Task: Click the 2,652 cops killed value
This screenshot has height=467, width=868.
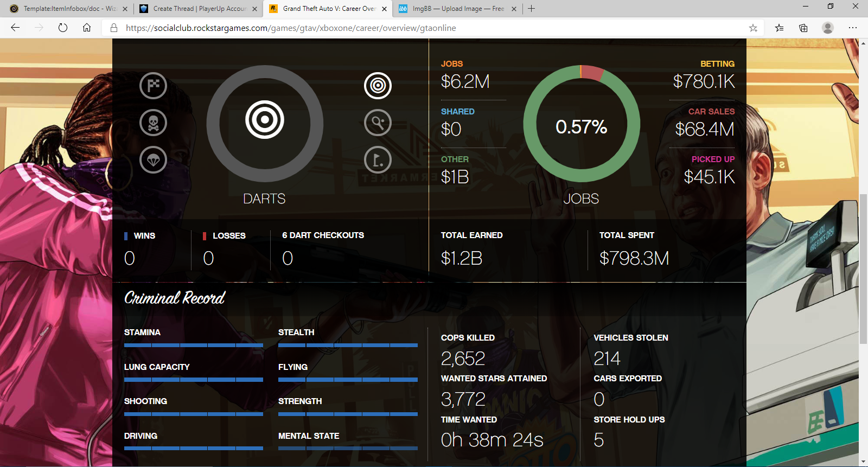Action: (463, 359)
